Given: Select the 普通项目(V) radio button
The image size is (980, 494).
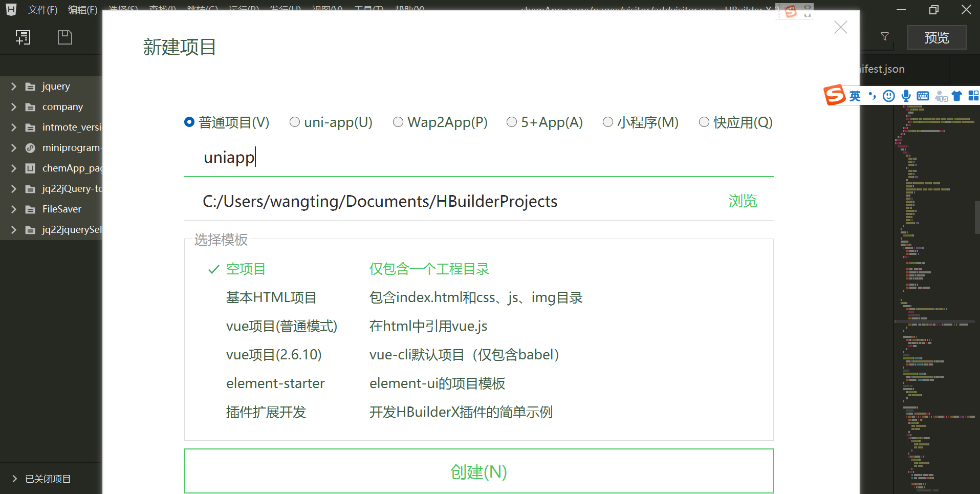Looking at the screenshot, I should coord(189,122).
